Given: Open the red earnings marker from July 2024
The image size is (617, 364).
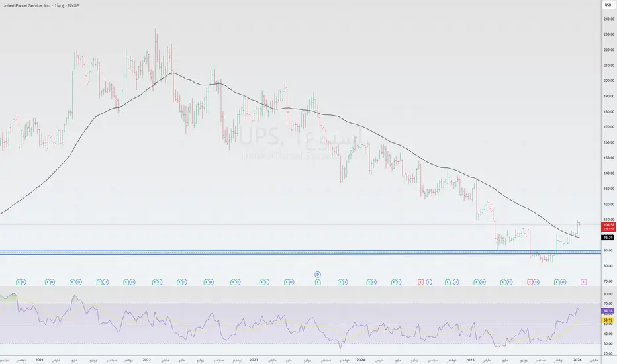Looking at the screenshot, I should [420, 282].
